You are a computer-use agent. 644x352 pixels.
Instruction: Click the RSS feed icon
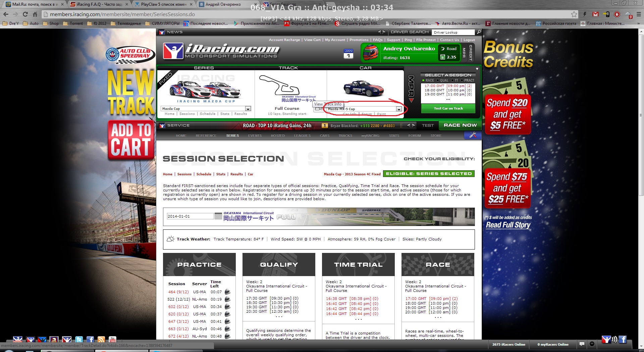pyautogui.click(x=101, y=340)
